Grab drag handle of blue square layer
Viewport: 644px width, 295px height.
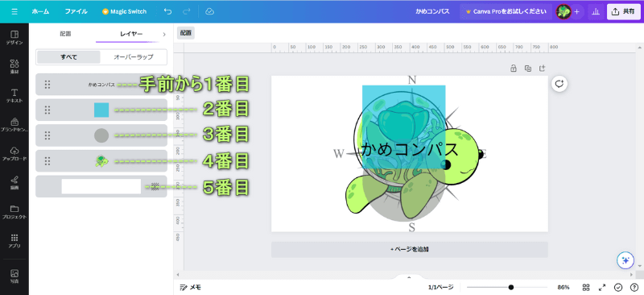(47, 110)
